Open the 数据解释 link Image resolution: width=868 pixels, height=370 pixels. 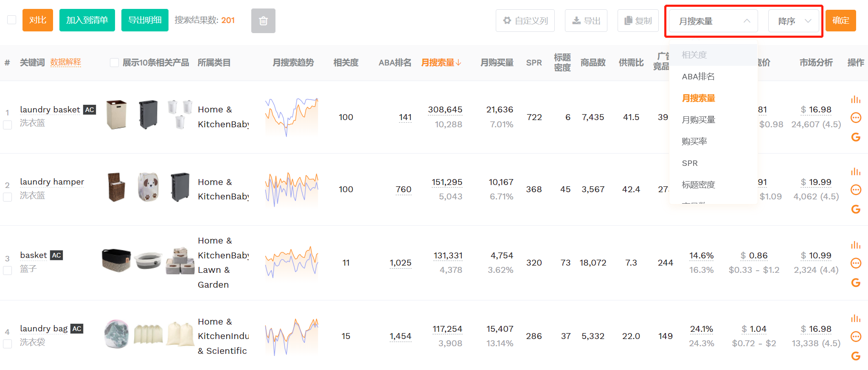[66, 62]
